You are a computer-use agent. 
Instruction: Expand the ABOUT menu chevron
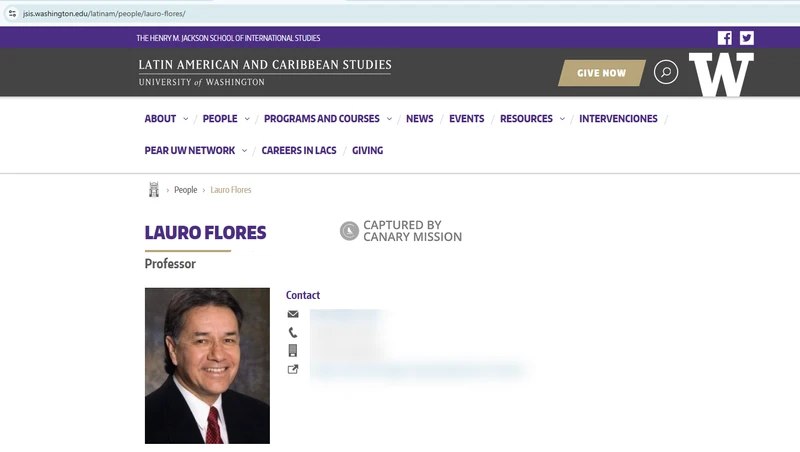[185, 119]
